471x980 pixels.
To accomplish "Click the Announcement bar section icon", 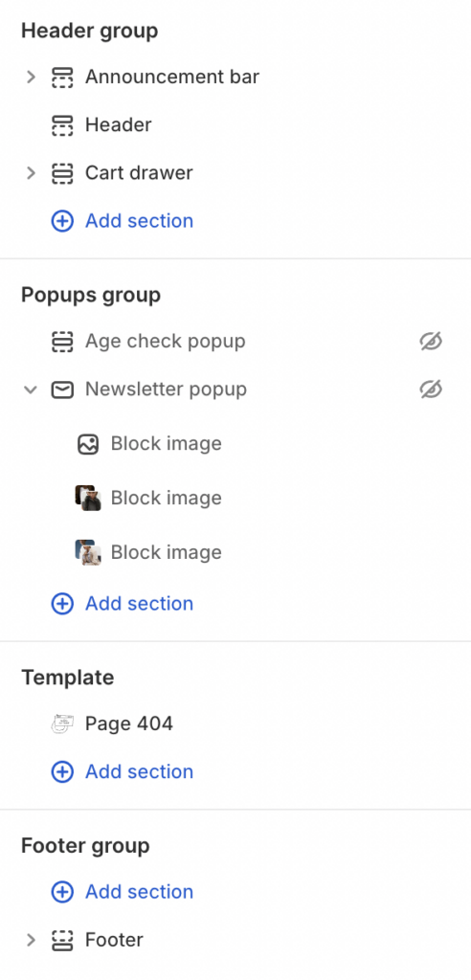I will pyautogui.click(x=62, y=78).
